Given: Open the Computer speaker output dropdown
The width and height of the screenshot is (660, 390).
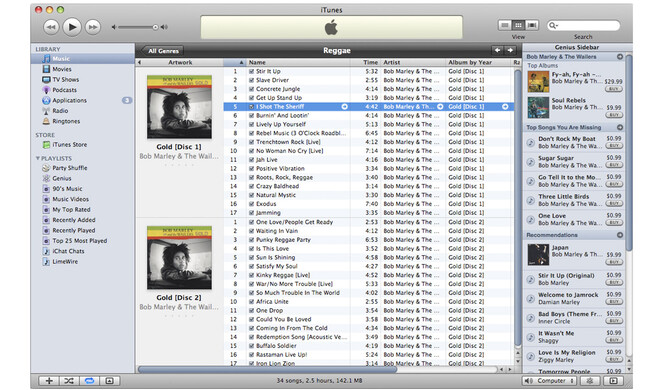Looking at the screenshot, I should tap(549, 381).
